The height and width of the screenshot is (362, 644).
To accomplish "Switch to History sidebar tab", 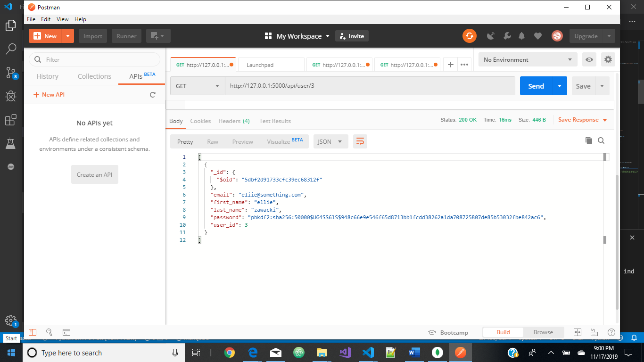I will (x=48, y=76).
